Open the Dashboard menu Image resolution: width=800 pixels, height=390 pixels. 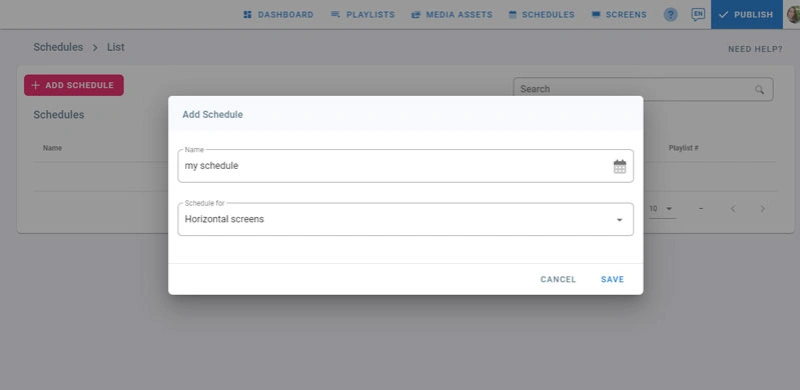coord(279,15)
